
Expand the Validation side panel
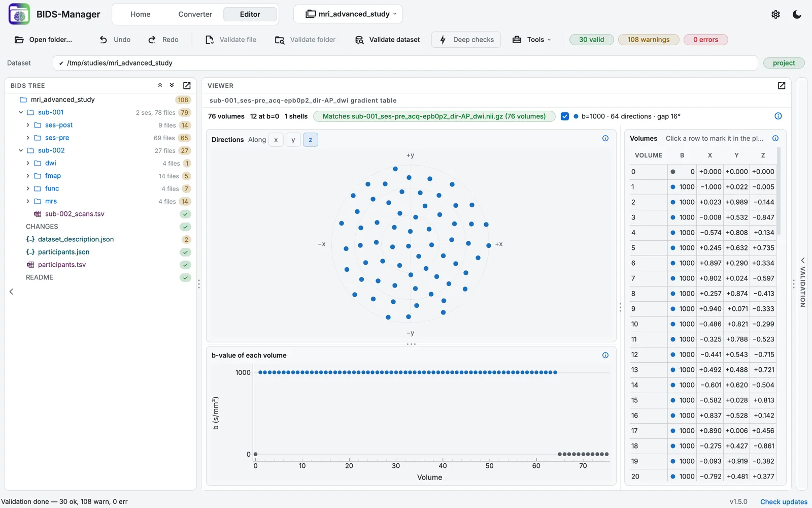coord(802,282)
